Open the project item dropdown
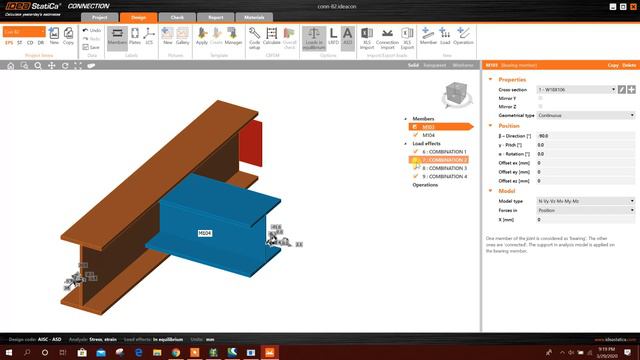The width and height of the screenshot is (640, 360). click(x=24, y=32)
